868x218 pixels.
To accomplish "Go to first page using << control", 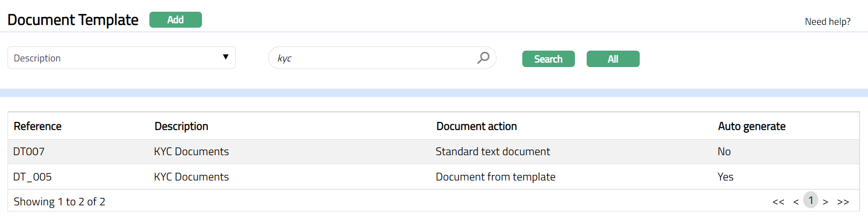I will point(778,202).
